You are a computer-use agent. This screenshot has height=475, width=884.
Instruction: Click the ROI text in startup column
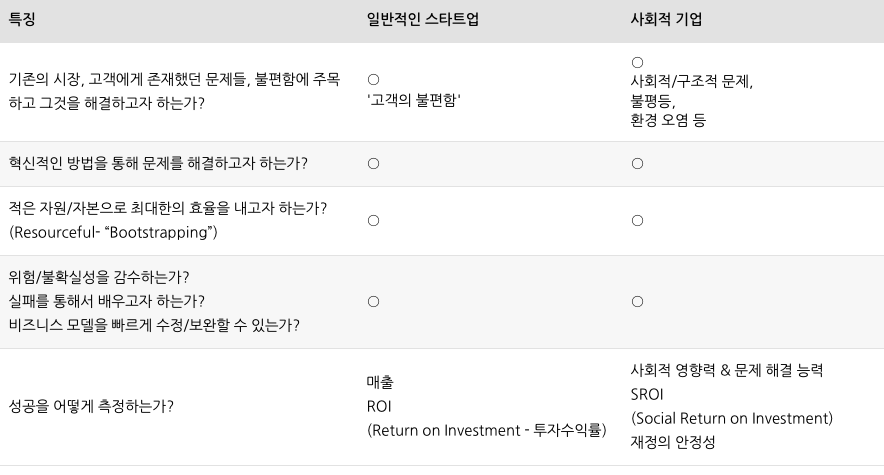(379, 406)
